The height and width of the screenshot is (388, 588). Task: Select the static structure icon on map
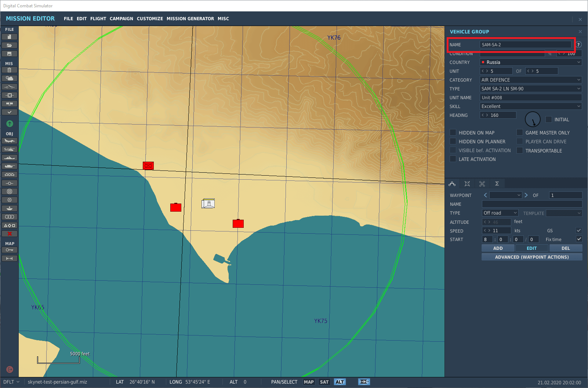[x=208, y=203]
